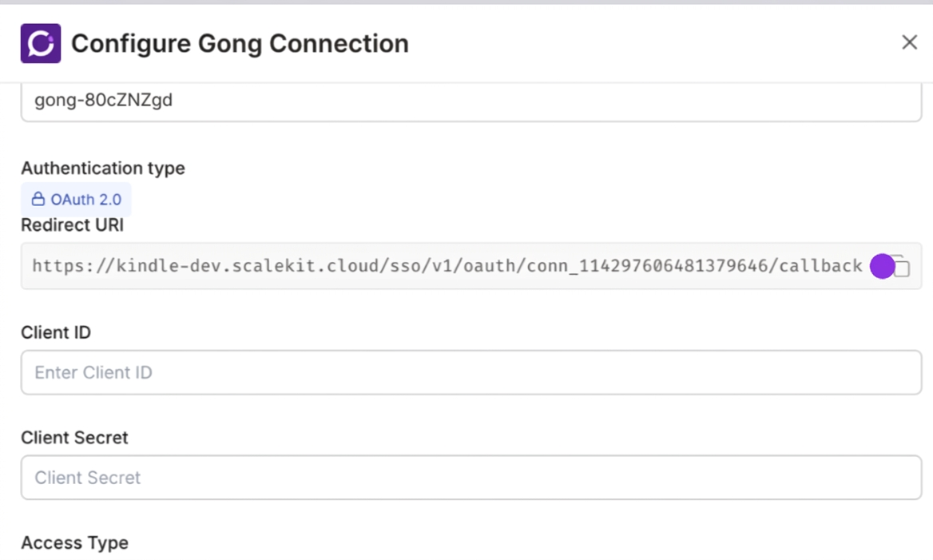Select the OAuth 2.0 pill as authentication type
Viewport: 933px width, 560px height.
[76, 199]
